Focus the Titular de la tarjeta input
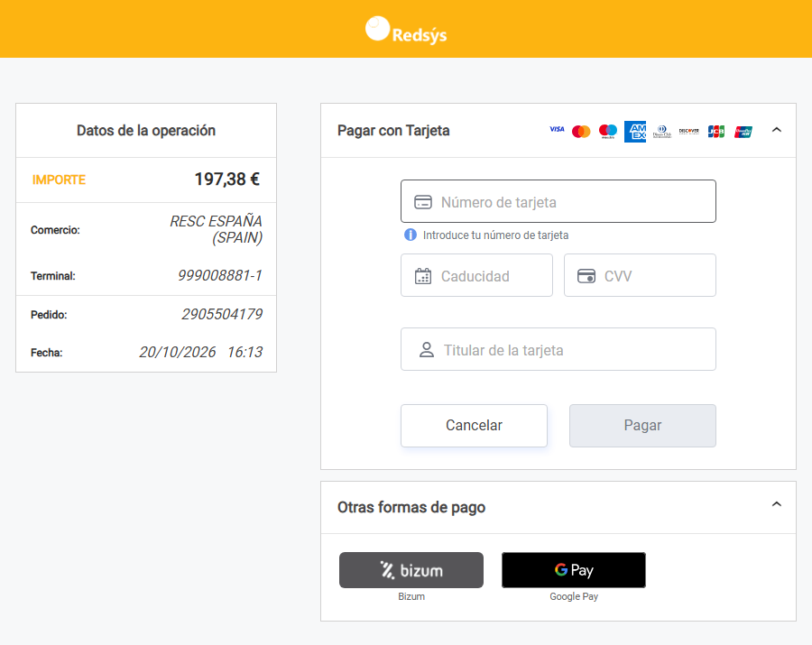 pyautogui.click(x=558, y=349)
